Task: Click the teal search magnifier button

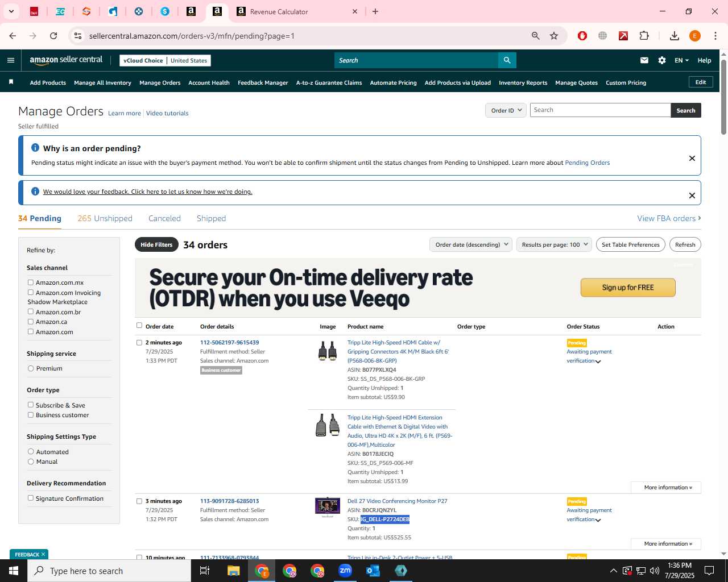Action: click(507, 60)
